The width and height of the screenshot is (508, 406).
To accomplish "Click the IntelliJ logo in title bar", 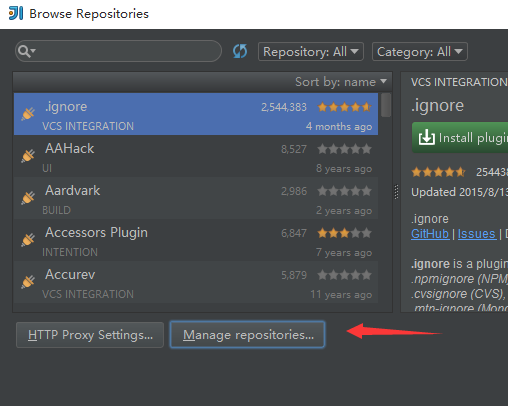I will 16,13.
